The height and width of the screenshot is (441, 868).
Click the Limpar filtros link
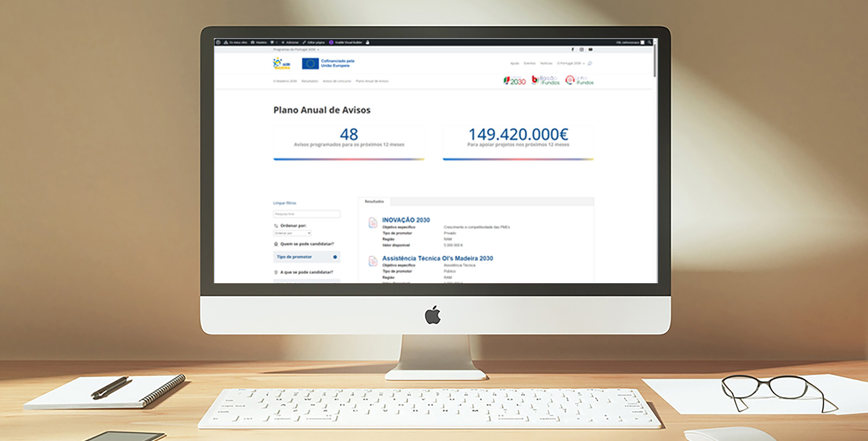point(284,203)
